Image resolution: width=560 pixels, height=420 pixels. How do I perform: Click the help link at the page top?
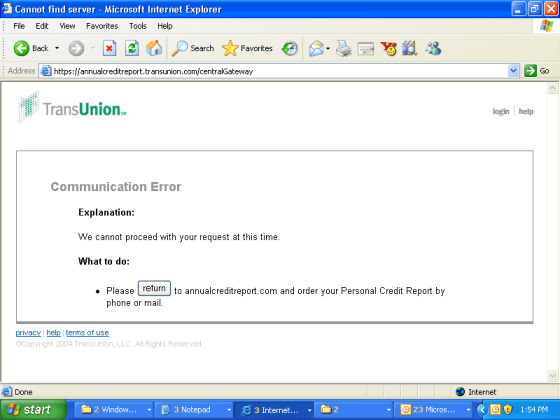coord(526,111)
